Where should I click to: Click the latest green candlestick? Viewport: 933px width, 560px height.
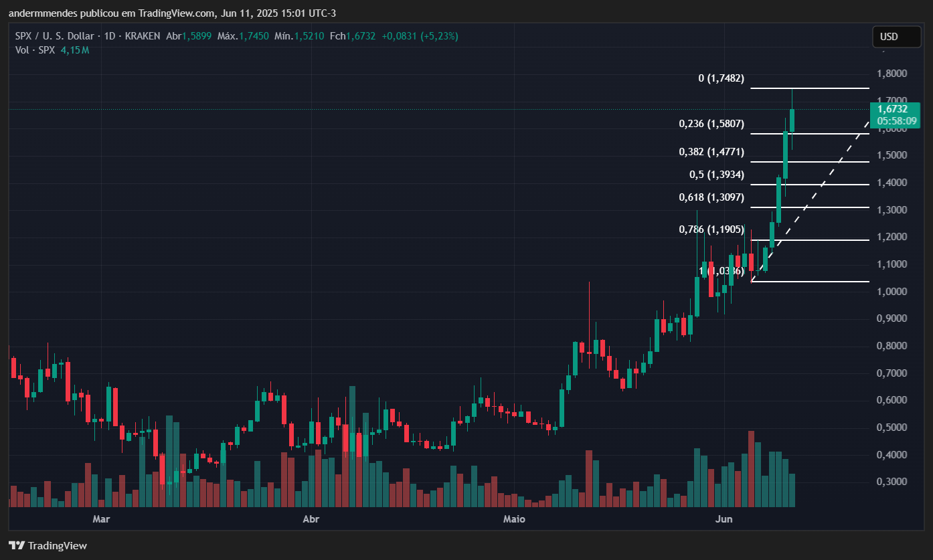pos(792,120)
